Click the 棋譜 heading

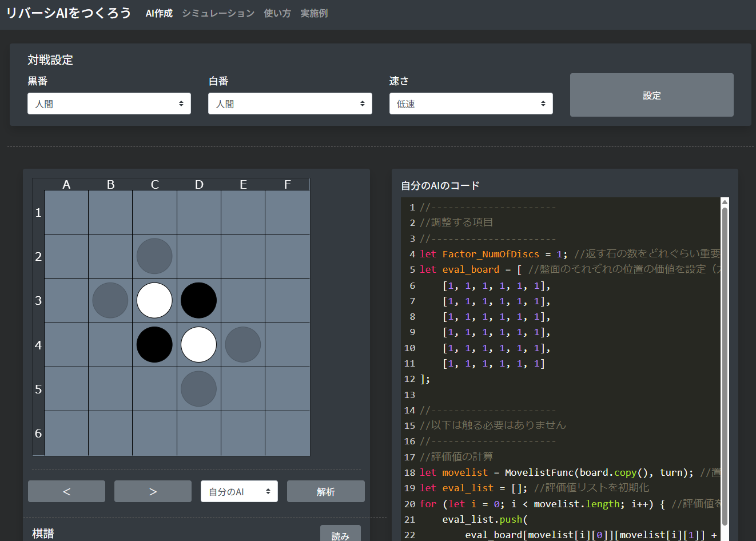(x=43, y=534)
